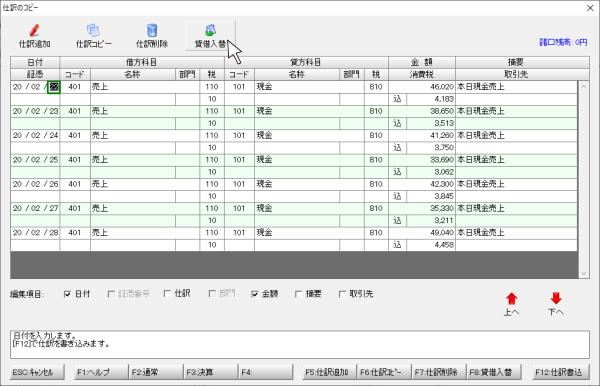600x386 pixels.
Task: Click the 仕訳コピー toolbar icon
Action: [93, 30]
